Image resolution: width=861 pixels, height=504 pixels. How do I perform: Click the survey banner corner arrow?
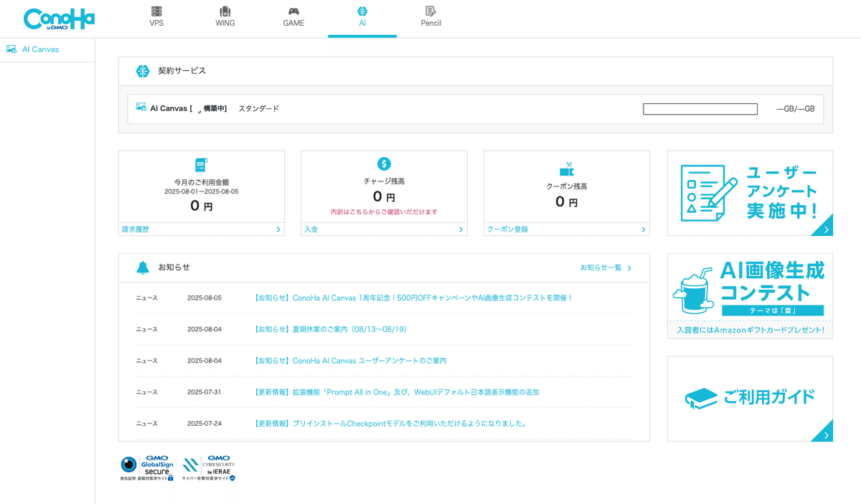click(x=826, y=229)
